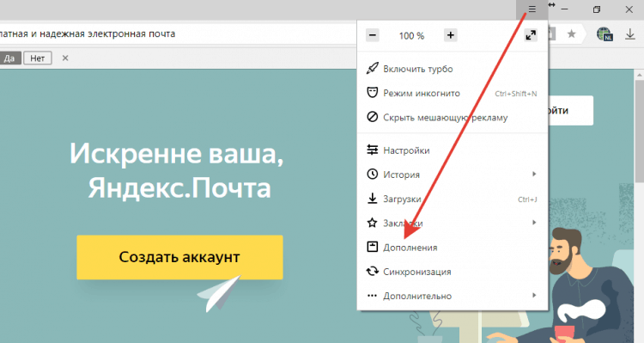The height and width of the screenshot is (343, 644).
Task: Click the history clock icon
Action: coord(372,174)
